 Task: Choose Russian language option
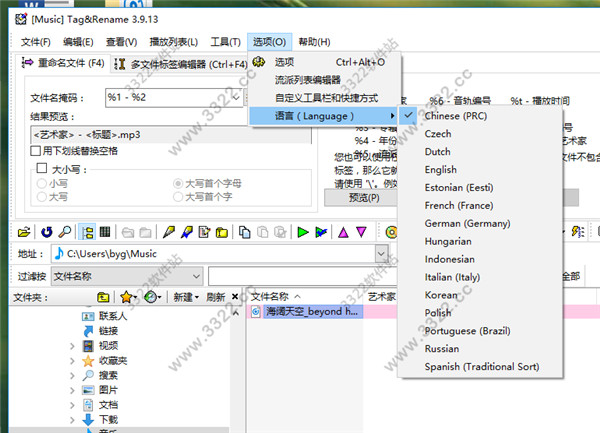click(480, 348)
